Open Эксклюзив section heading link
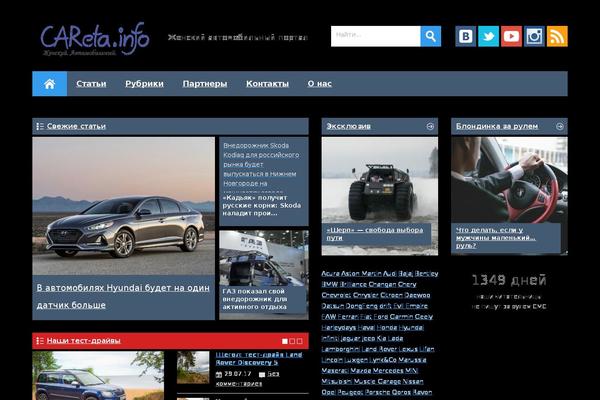Screen dimensions: 600x400 pyautogui.click(x=348, y=126)
